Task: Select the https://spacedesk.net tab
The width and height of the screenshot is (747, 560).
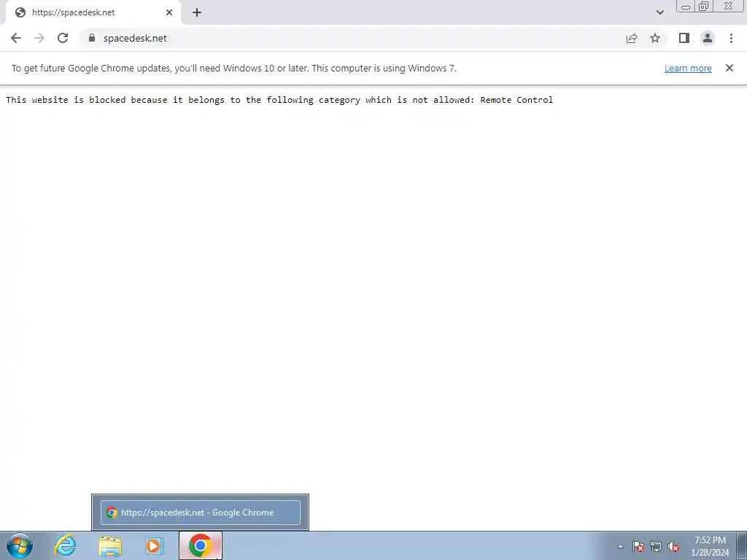Action: [x=93, y=12]
